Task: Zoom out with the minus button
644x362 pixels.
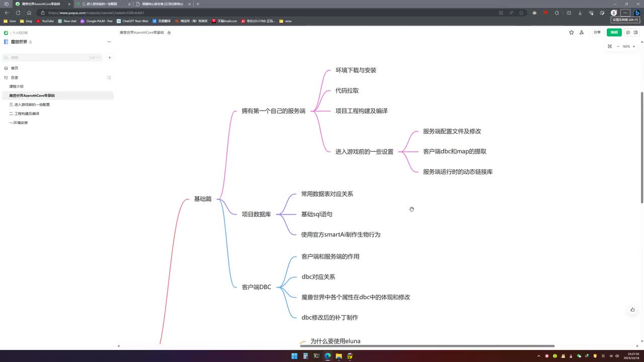Action: [x=618, y=46]
